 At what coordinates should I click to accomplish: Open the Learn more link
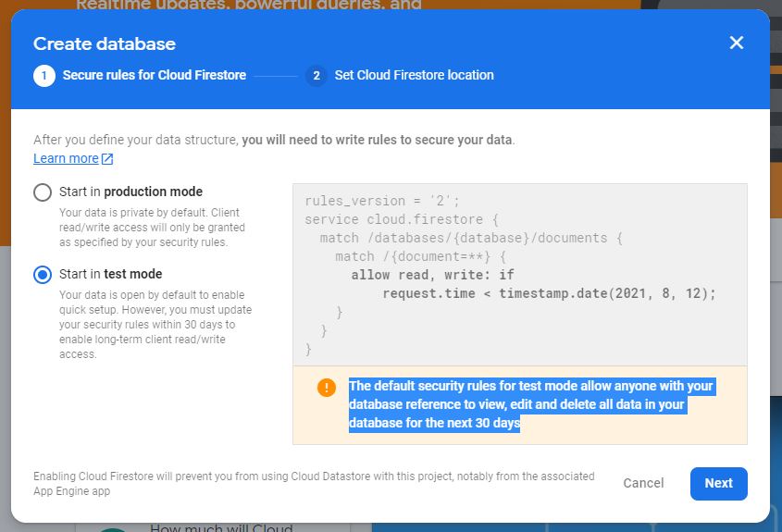click(x=66, y=158)
